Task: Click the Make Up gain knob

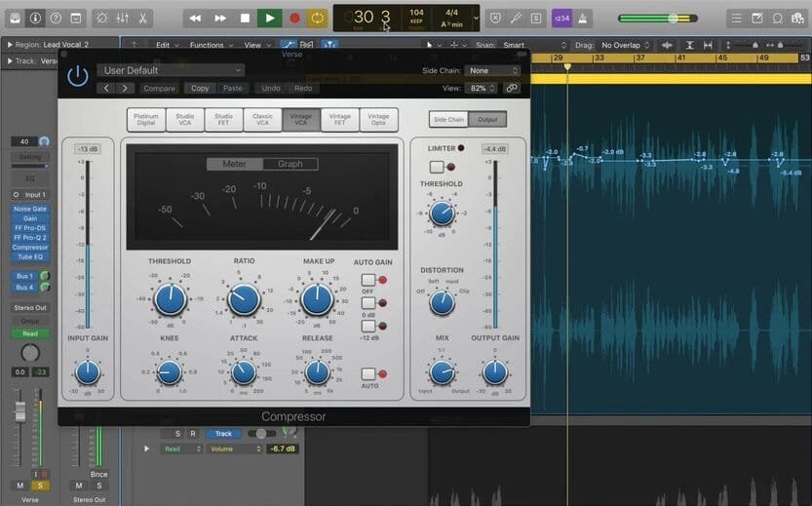Action: point(318,299)
